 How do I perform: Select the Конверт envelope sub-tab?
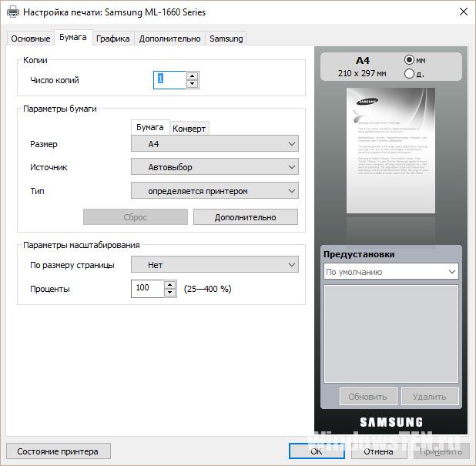189,129
